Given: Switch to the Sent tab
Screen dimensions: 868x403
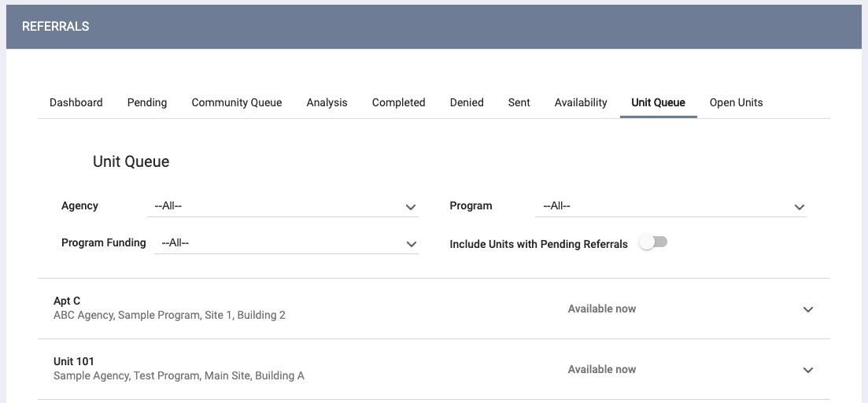Looking at the screenshot, I should [x=519, y=102].
